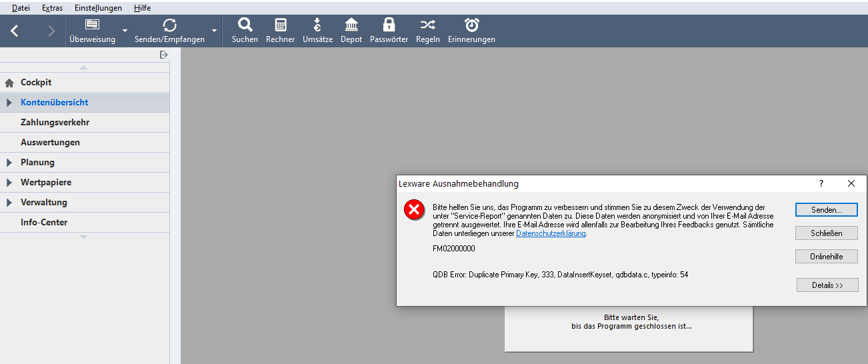Click the Onlinehilfe button
Viewport: 868px width, 364px height.
pos(827,257)
